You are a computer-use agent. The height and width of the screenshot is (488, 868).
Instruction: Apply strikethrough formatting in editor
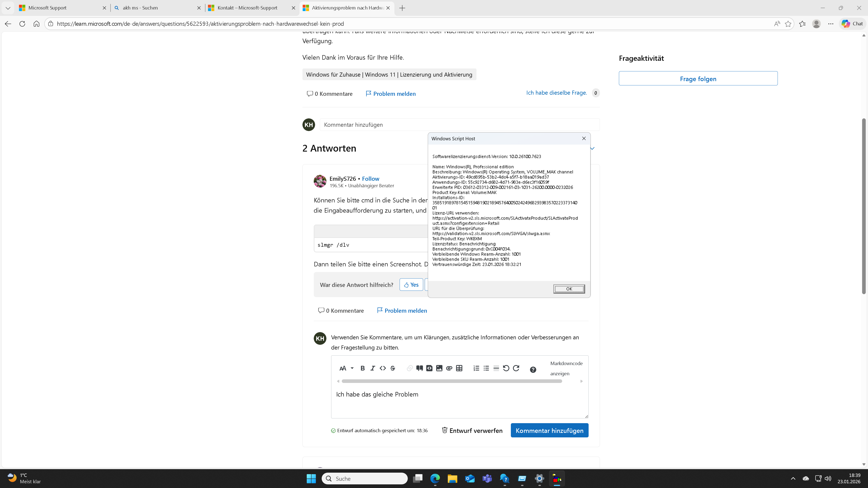coord(393,368)
